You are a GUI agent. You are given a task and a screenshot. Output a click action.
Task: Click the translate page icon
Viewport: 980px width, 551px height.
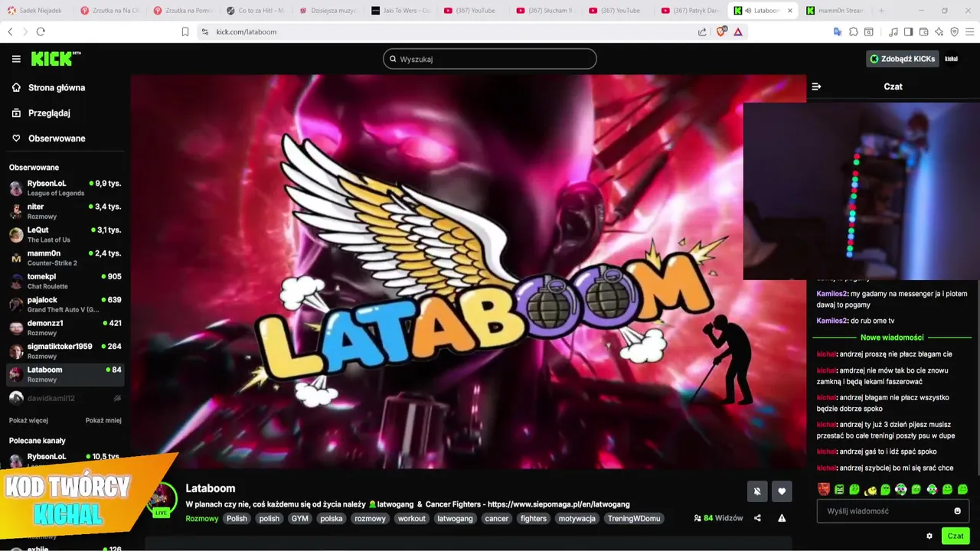coord(838,31)
